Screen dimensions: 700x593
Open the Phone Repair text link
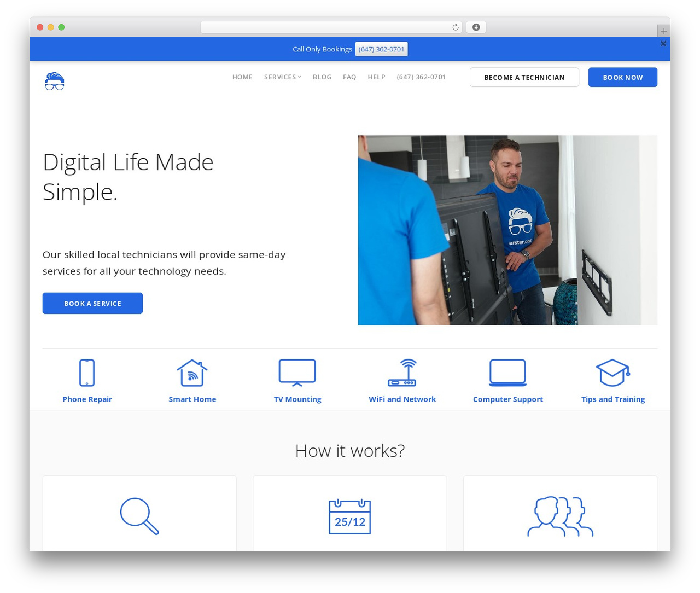tap(87, 399)
